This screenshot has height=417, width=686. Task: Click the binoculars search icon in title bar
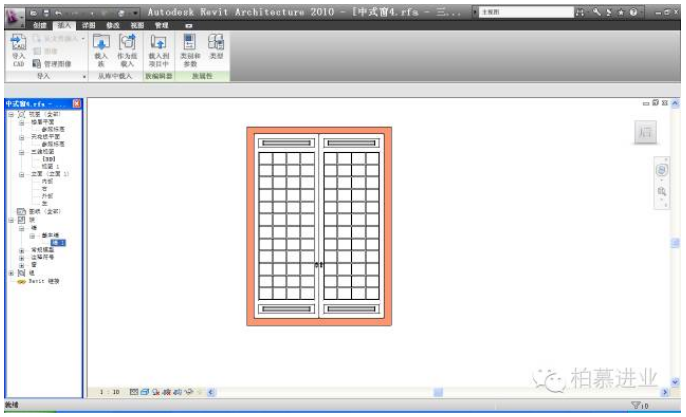point(580,12)
